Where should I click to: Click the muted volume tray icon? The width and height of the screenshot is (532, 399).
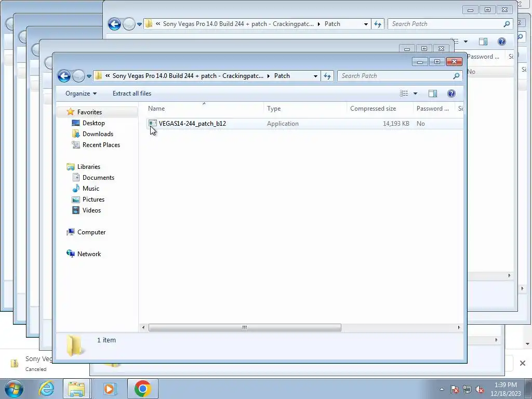(x=480, y=390)
